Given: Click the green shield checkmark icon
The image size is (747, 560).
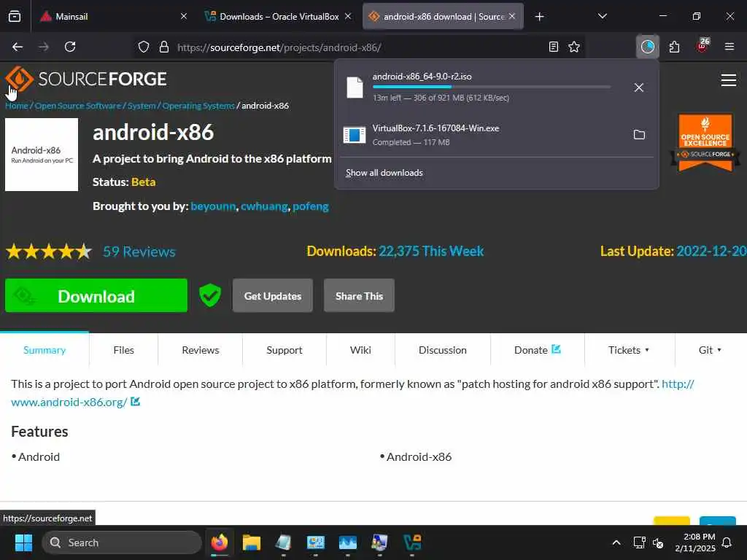Looking at the screenshot, I should pos(209,295).
